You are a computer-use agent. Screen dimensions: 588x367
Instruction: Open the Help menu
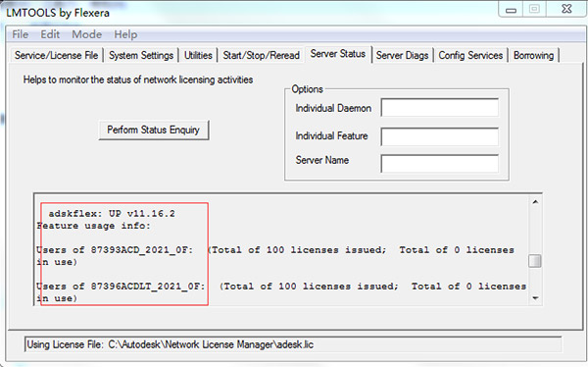pos(125,34)
